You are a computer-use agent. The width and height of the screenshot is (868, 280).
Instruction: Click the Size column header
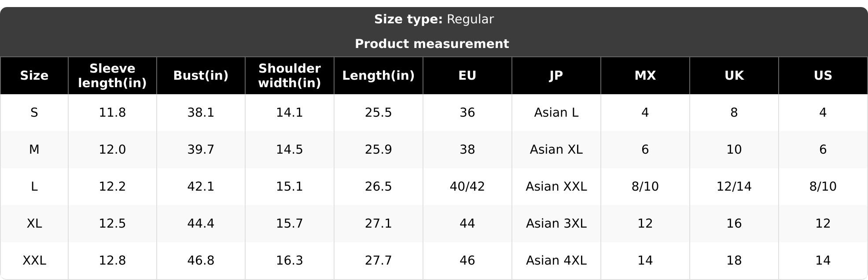click(x=34, y=76)
